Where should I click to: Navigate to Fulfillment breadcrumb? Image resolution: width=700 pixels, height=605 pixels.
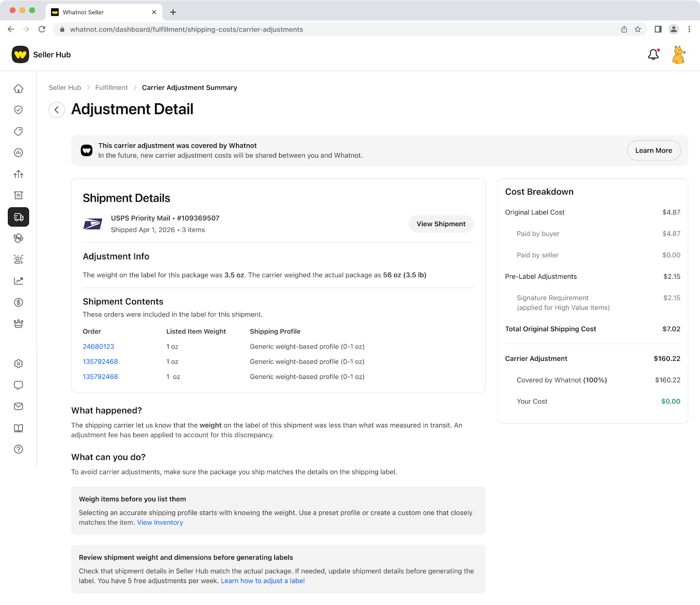pos(112,87)
